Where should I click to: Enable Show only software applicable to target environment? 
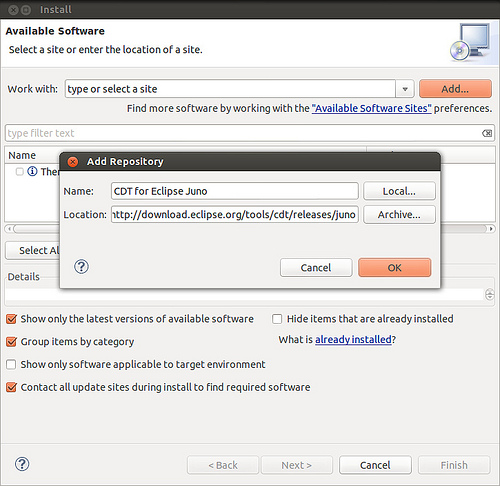pos(11,364)
